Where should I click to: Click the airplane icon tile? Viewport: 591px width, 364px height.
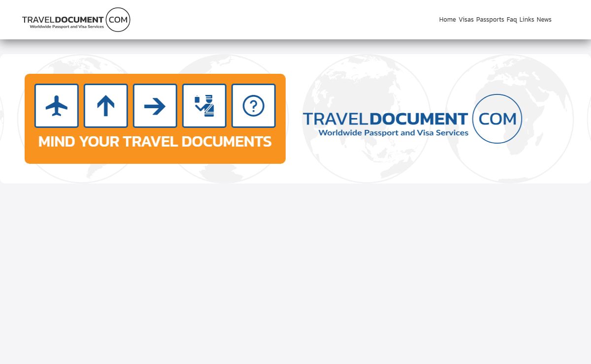pyautogui.click(x=57, y=106)
